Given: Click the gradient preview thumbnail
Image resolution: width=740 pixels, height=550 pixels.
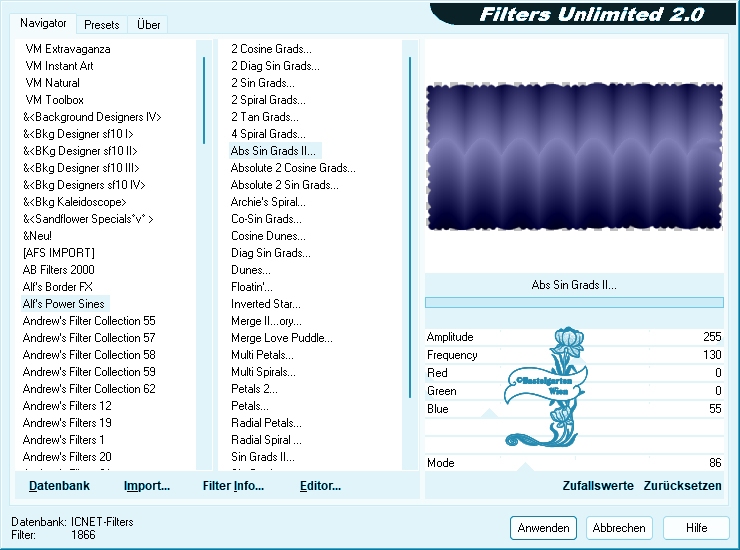Looking at the screenshot, I should (574, 157).
